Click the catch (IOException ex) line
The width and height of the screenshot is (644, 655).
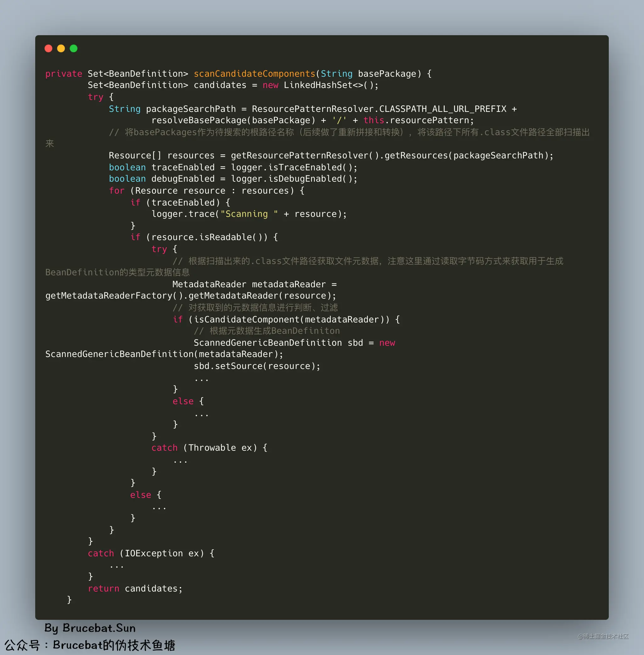click(151, 553)
